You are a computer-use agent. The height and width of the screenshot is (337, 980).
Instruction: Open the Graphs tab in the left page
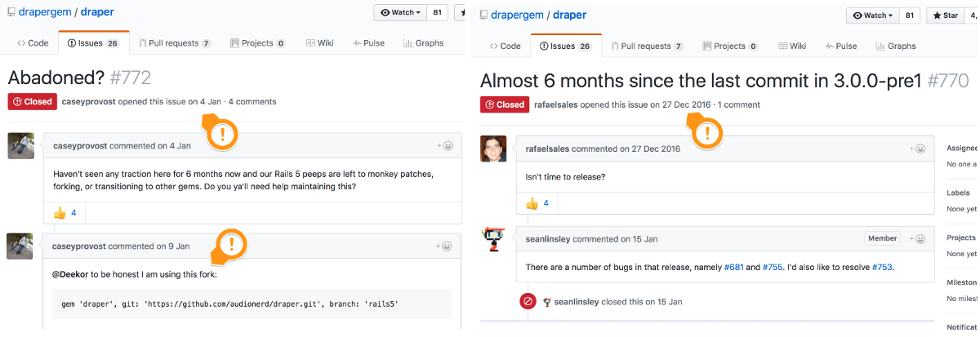coord(424,43)
